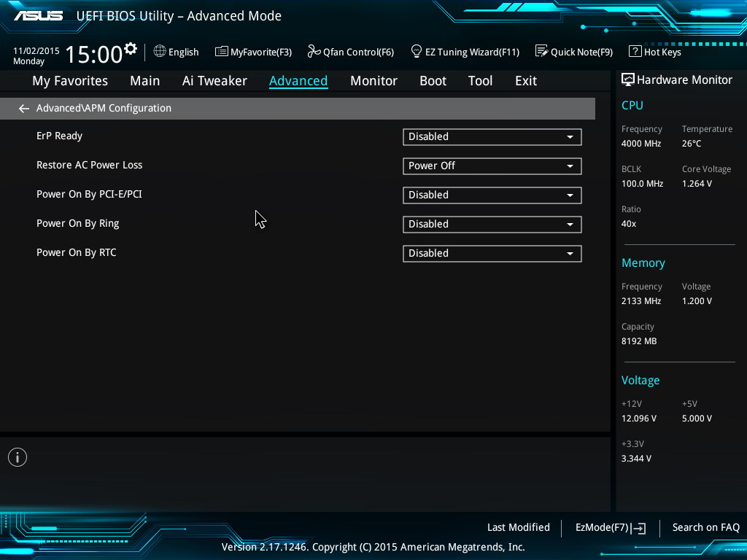Screen dimensions: 747x560
Task: Open MyFavorite(F3) from top toolbar
Action: pyautogui.click(x=253, y=52)
